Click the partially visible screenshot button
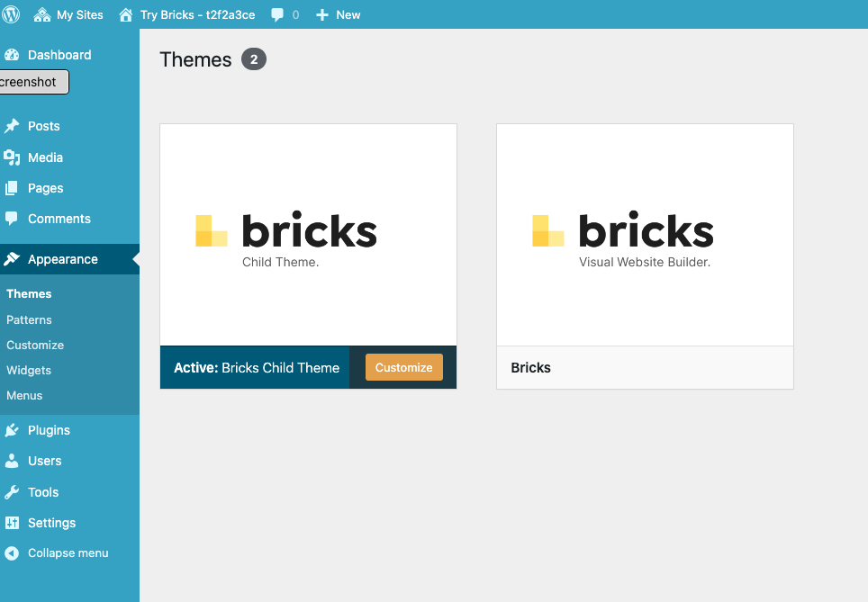This screenshot has width=868, height=602. tap(34, 82)
